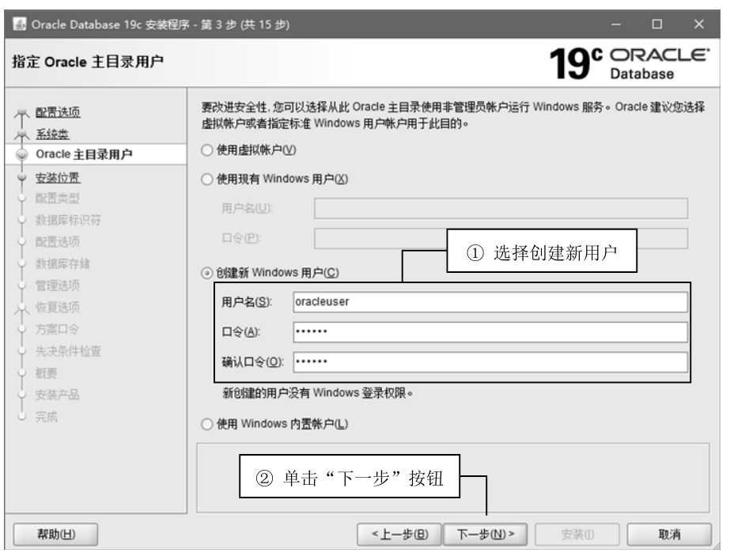
Task: Choose 使用现有 Windows 用户 radio button
Action: point(208,180)
